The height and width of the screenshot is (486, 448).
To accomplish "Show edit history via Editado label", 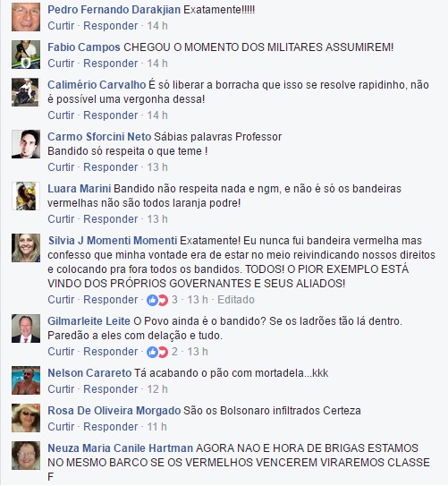I will 236,300.
